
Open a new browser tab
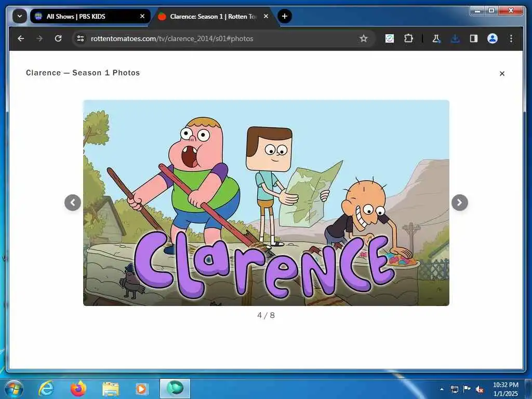point(285,16)
